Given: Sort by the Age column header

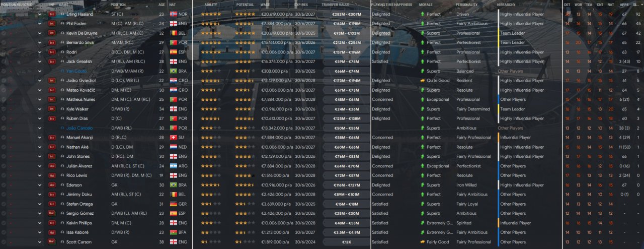Looking at the screenshot, I should (162, 5).
